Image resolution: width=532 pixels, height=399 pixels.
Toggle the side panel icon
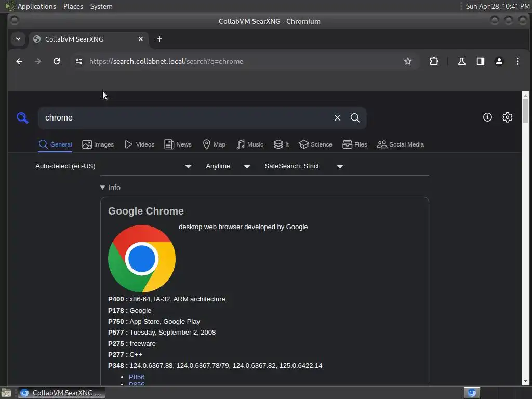[480, 61]
